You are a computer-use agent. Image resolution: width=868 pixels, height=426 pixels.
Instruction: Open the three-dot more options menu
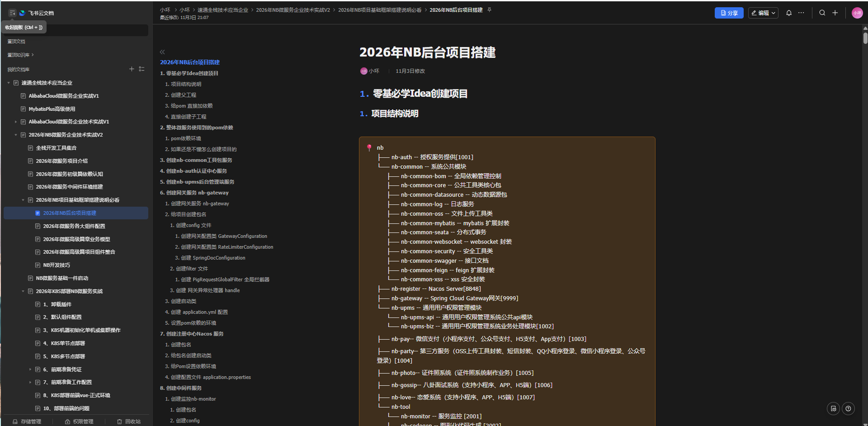801,13
